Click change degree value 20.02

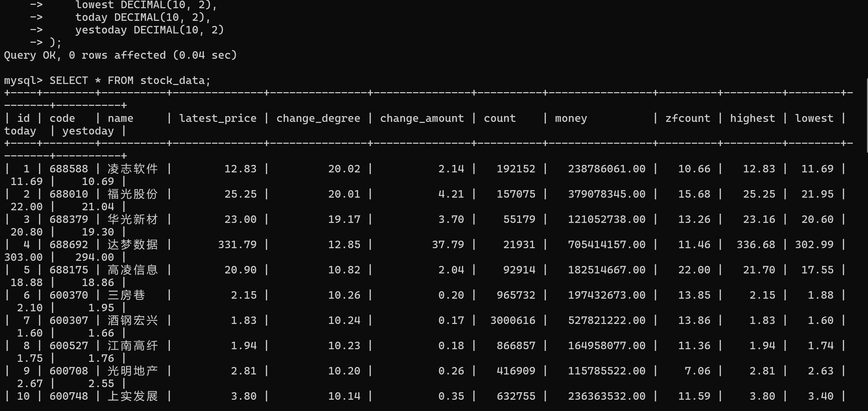[x=344, y=169]
